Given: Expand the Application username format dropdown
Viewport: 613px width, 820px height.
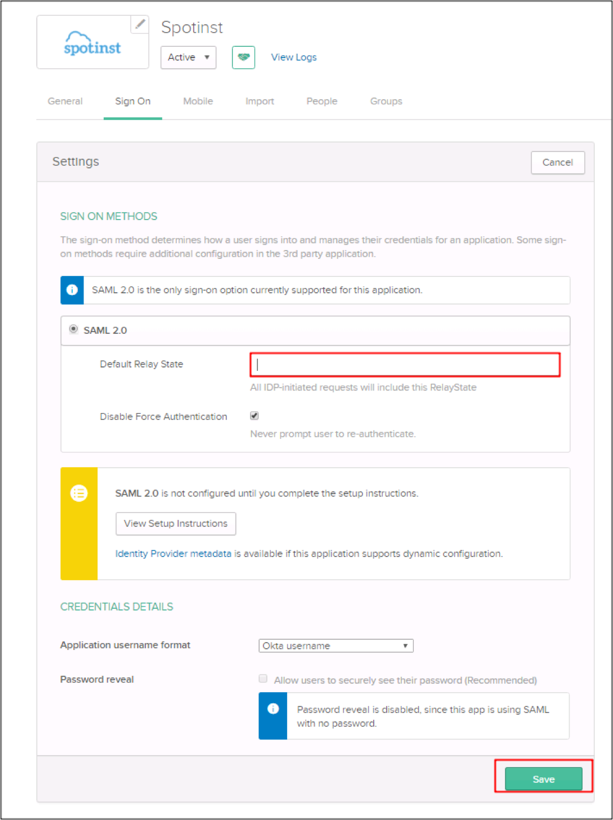Looking at the screenshot, I should pos(335,645).
